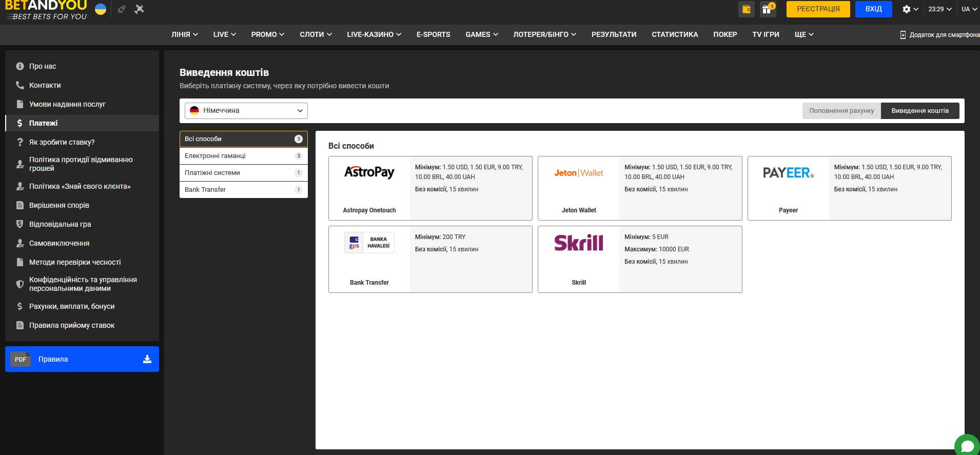Click the Jeton Wallet logo
Image resolution: width=980 pixels, height=455 pixels.
[x=579, y=173]
